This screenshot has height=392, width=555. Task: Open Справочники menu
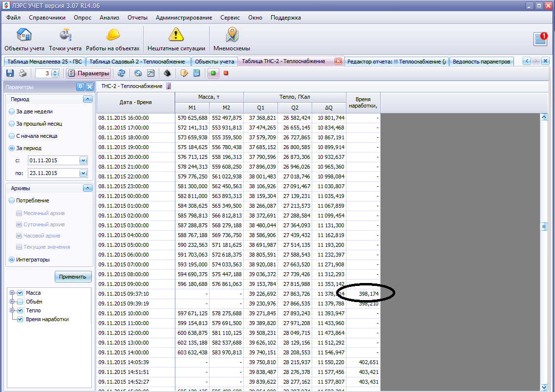click(x=47, y=17)
